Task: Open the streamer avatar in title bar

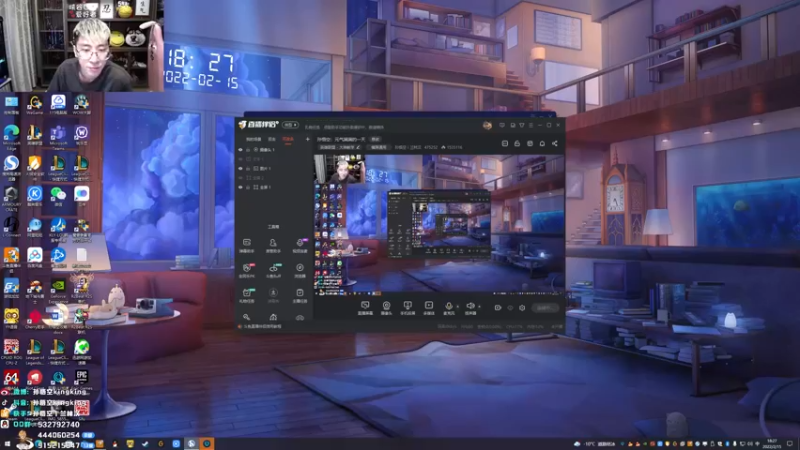Action: coord(487,126)
